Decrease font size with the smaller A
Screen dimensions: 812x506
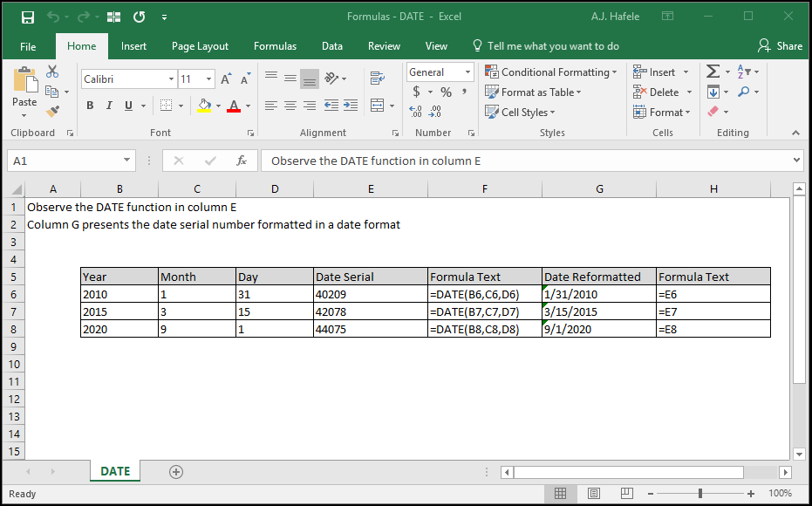[x=245, y=79]
